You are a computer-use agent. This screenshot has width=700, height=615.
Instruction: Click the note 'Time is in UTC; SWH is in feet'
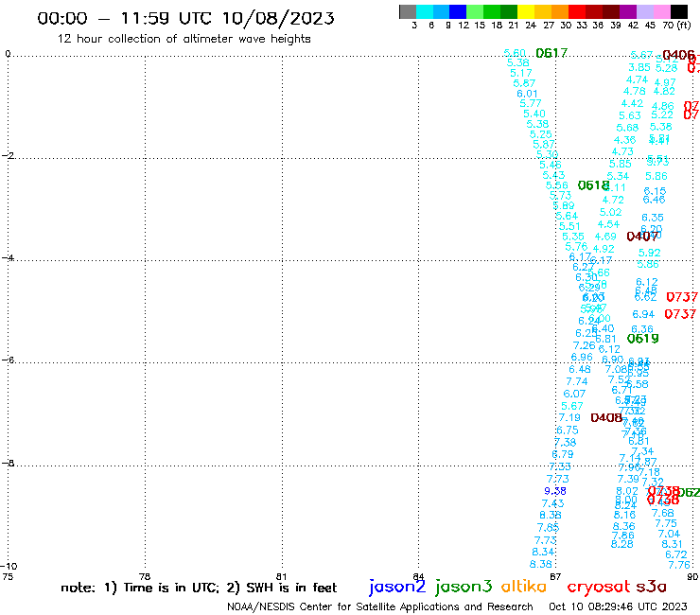point(199,588)
